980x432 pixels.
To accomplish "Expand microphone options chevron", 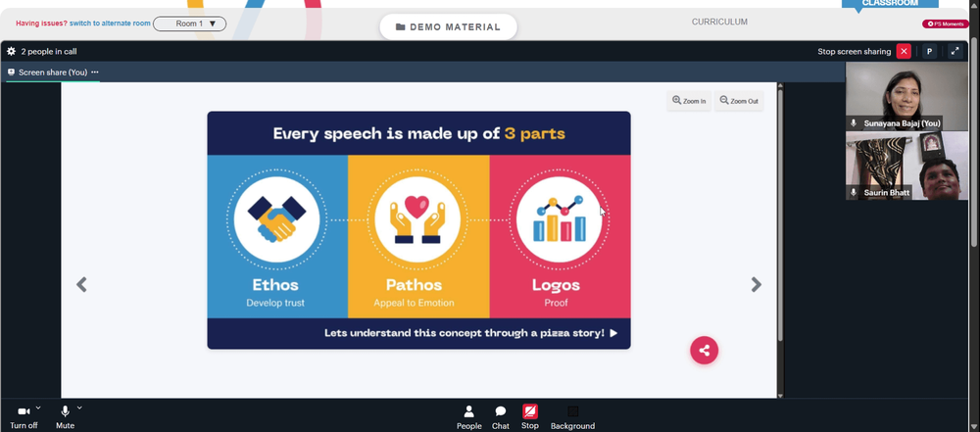I will point(79,408).
